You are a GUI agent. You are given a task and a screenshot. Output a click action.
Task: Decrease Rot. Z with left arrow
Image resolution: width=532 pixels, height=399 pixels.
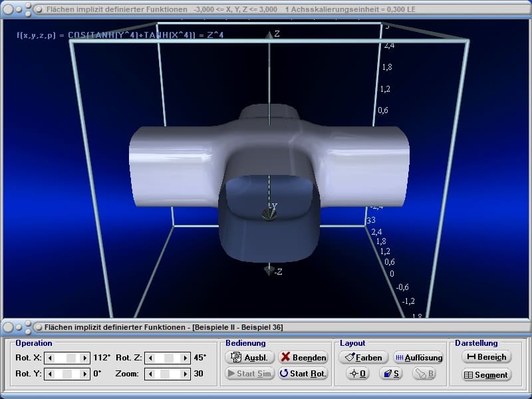coord(150,358)
